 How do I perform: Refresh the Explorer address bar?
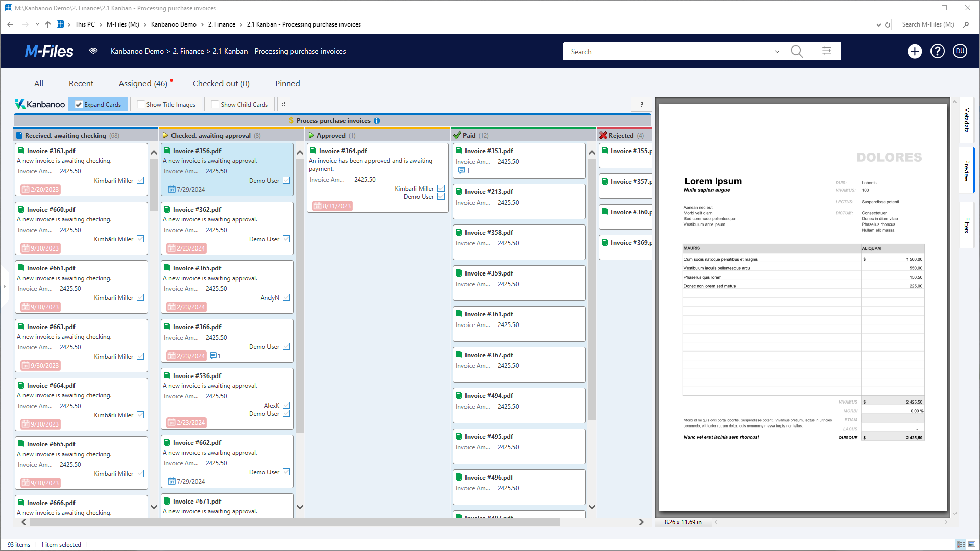pos(888,24)
